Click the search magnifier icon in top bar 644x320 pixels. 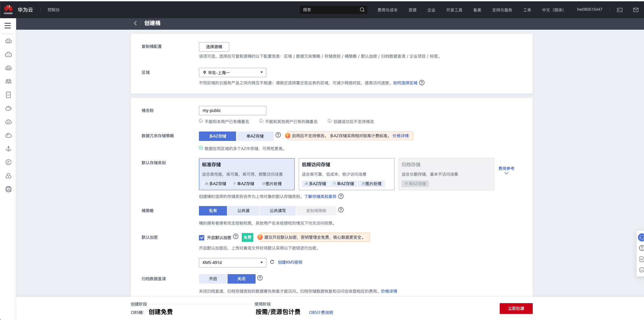(x=362, y=9)
